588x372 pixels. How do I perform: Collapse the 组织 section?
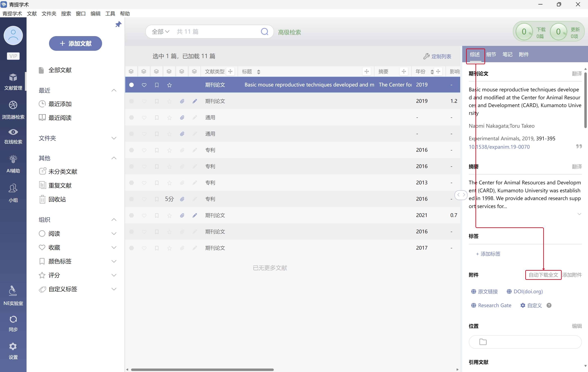(114, 219)
